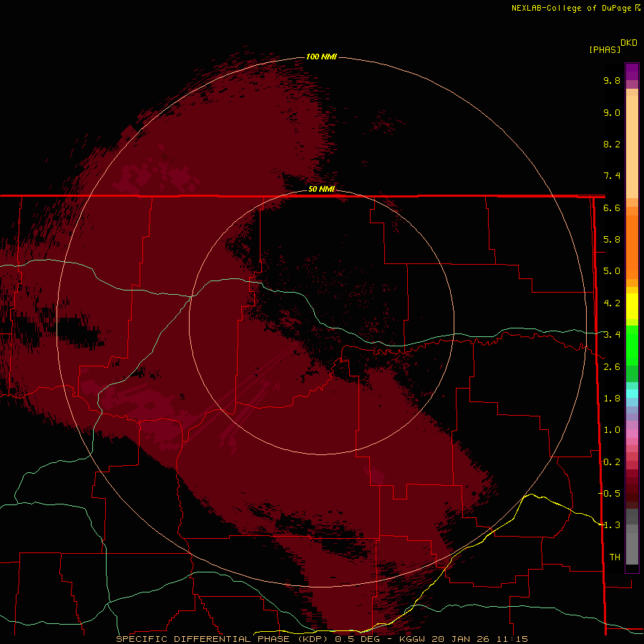This screenshot has width=644, height=644.
Task: Click the -0.5 legend value
Action: click(x=610, y=494)
